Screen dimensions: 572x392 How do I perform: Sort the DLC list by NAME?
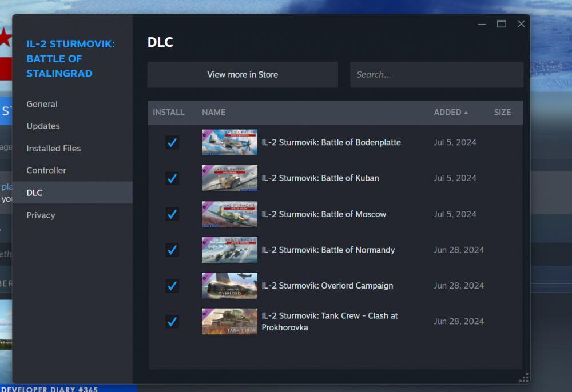[213, 112]
